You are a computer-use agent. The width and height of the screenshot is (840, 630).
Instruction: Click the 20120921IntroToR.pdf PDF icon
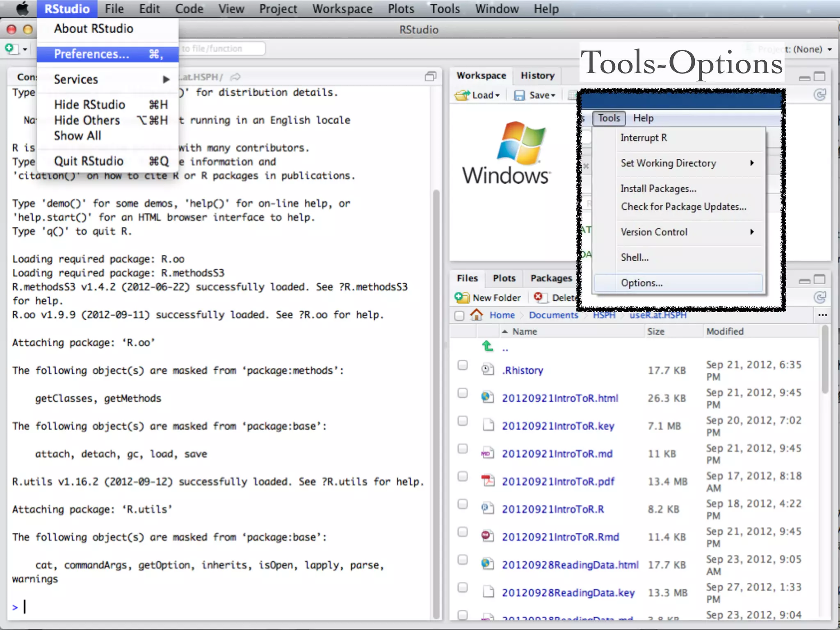(487, 480)
